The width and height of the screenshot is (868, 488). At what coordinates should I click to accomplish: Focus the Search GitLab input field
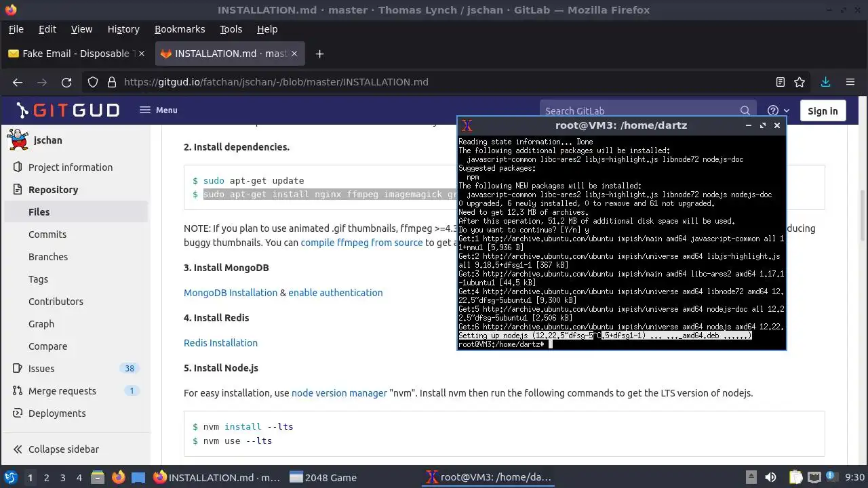click(x=641, y=110)
